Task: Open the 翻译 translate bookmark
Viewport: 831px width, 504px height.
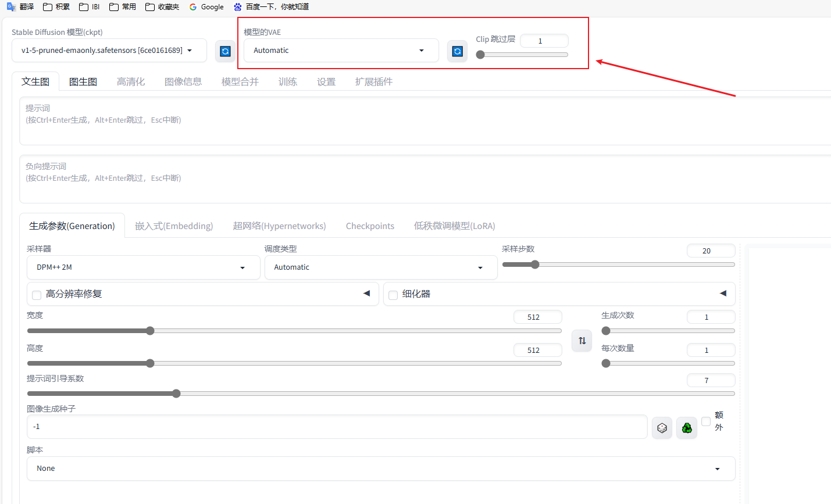Action: click(20, 7)
